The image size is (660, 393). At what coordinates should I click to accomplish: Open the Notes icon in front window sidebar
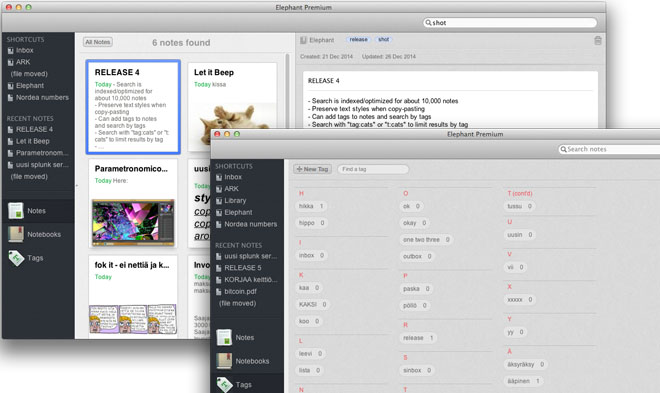(224, 337)
